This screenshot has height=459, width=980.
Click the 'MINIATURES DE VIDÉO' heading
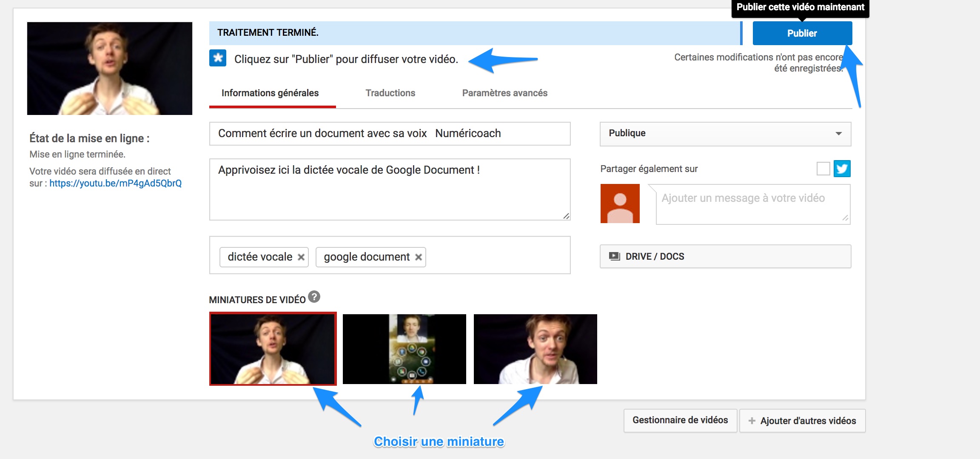pos(257,300)
